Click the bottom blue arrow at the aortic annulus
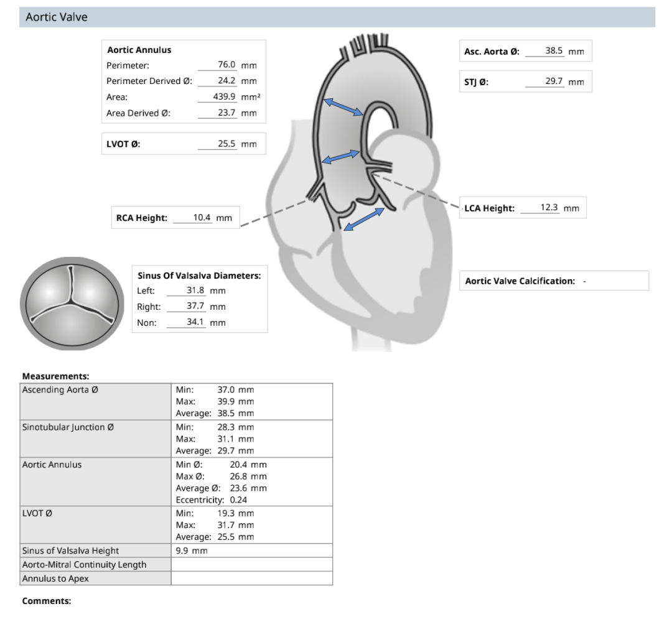 364,220
